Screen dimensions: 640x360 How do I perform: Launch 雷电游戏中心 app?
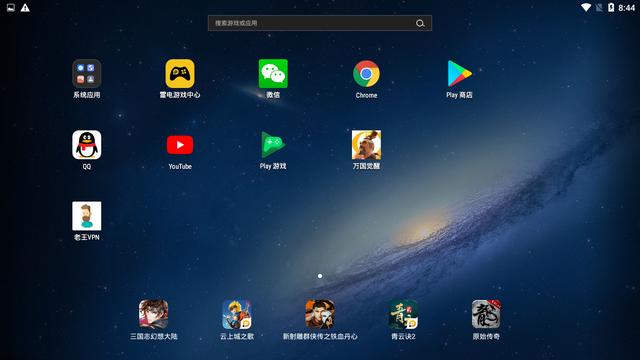pos(180,74)
